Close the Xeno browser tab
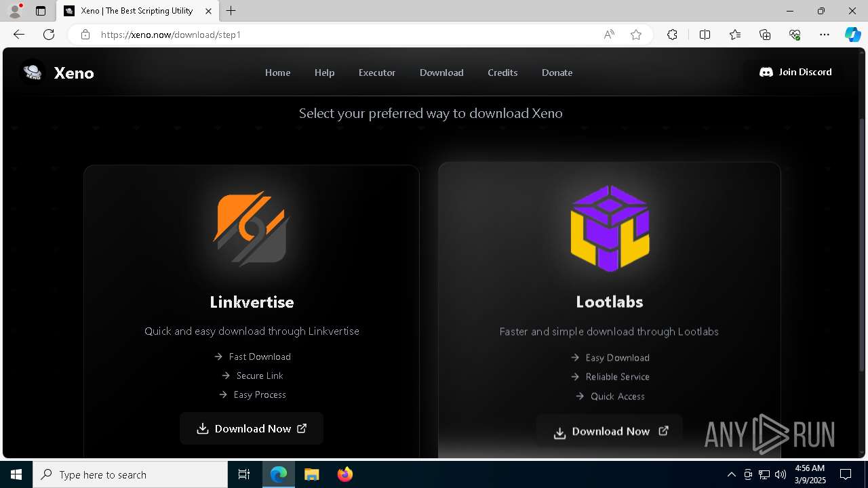868x488 pixels. tap(208, 11)
